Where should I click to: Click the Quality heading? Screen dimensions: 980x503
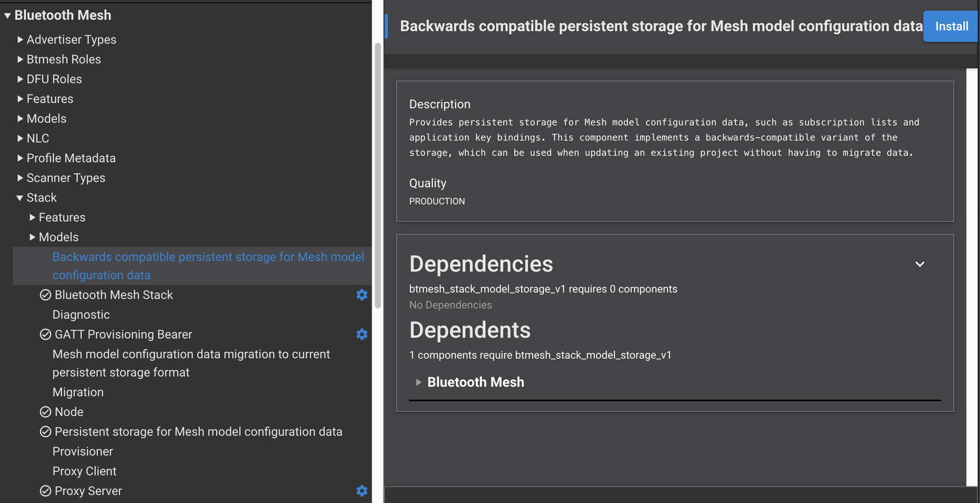pos(428,183)
